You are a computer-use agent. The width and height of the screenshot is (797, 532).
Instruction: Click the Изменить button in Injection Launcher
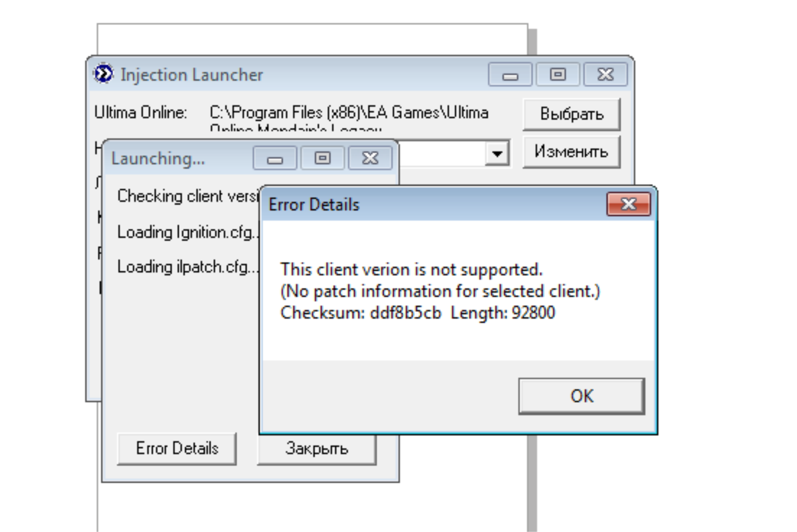[571, 152]
